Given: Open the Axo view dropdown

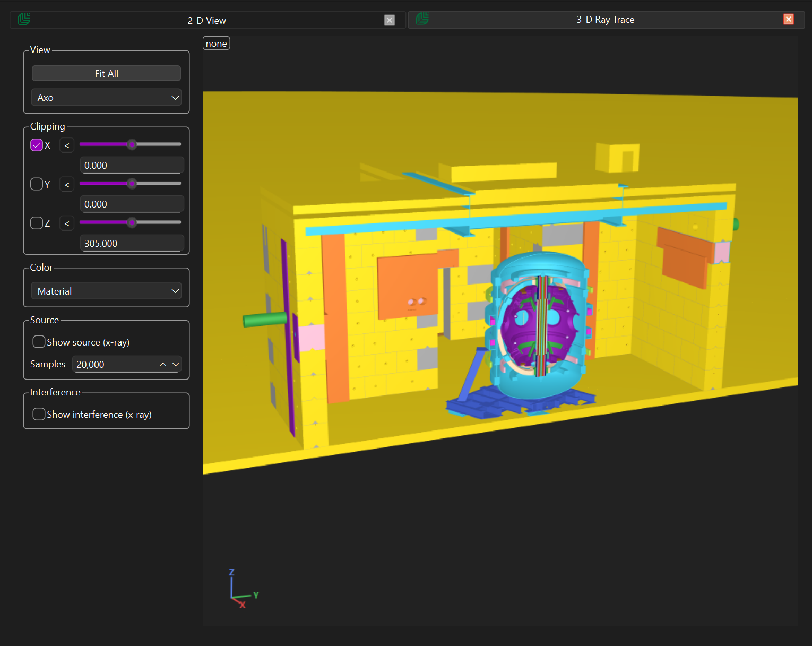Looking at the screenshot, I should 106,98.
